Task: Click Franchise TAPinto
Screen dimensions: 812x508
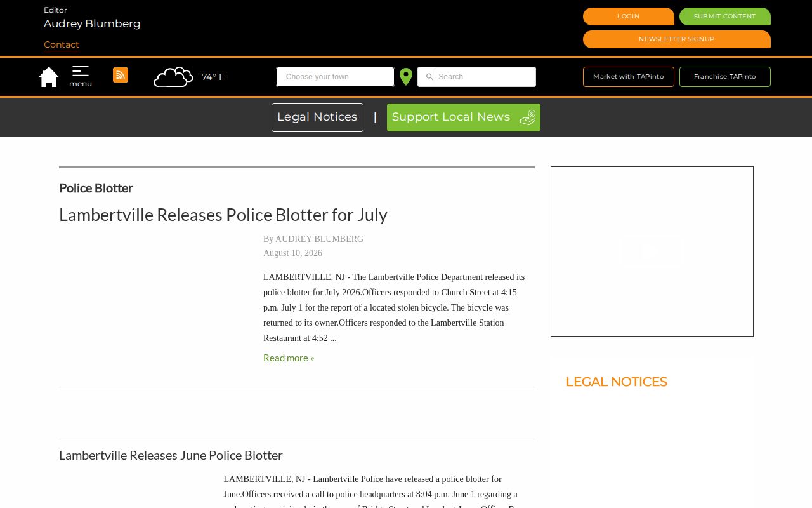Action: [x=725, y=77]
